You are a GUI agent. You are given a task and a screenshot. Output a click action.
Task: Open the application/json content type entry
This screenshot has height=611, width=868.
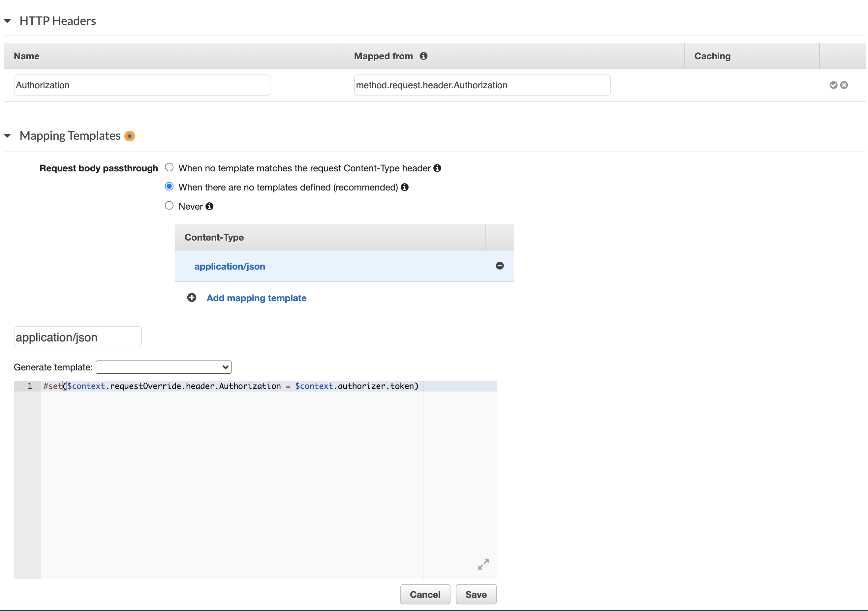230,266
